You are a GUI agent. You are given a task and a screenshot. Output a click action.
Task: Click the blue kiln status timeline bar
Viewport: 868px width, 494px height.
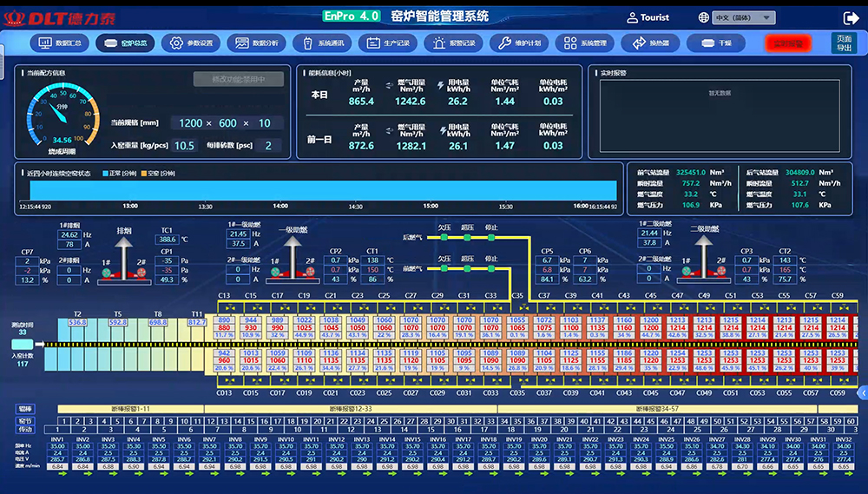(323, 190)
